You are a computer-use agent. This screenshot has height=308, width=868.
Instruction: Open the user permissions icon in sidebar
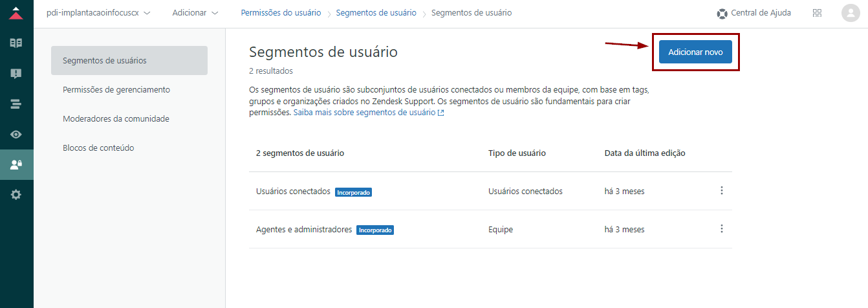click(16, 164)
